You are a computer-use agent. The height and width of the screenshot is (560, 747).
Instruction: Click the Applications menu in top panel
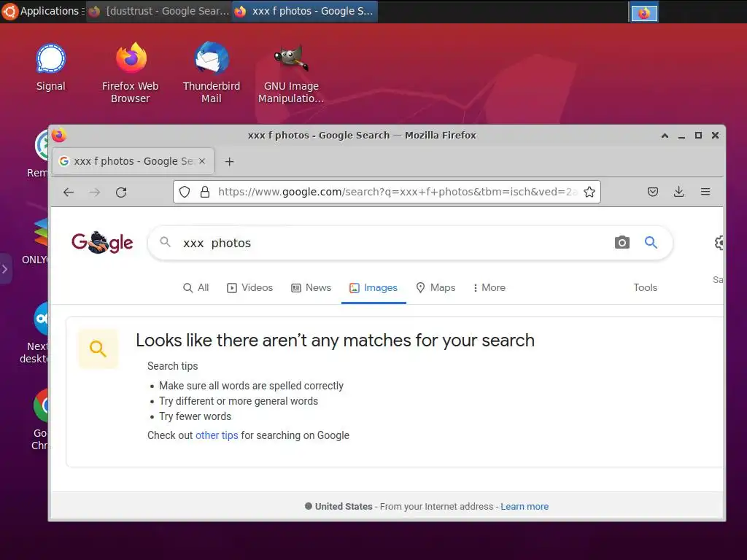click(x=43, y=11)
